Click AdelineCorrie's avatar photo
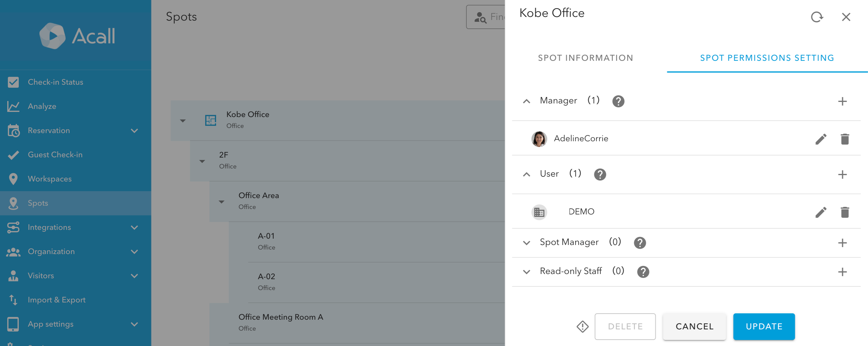Image resolution: width=868 pixels, height=346 pixels. pyautogui.click(x=539, y=139)
